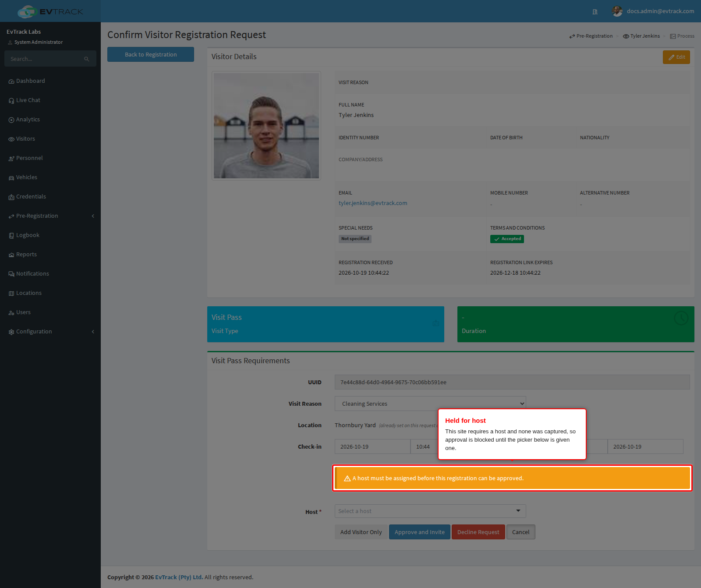
Task: Click the Accepted terms badge
Action: click(x=507, y=239)
